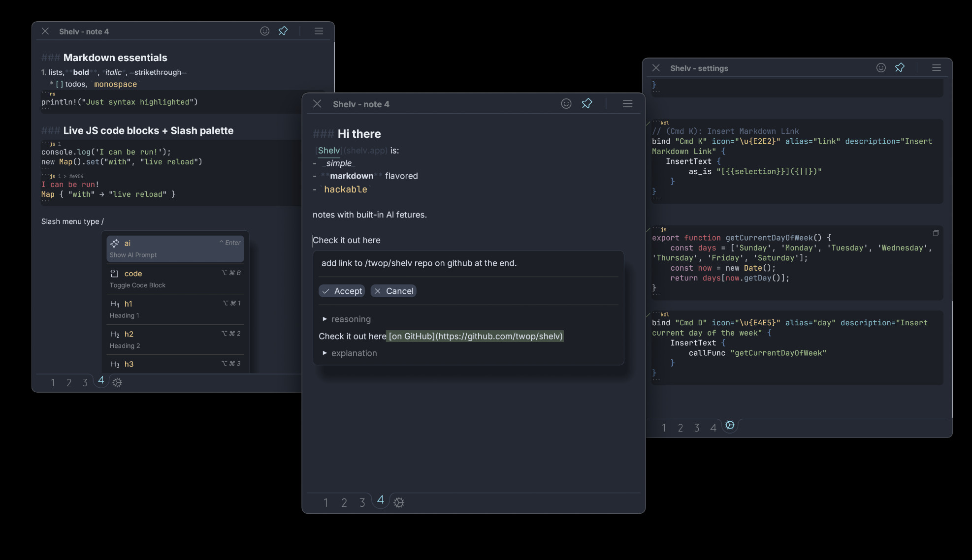Expand the explanation disclosure section
The height and width of the screenshot is (560, 972).
349,353
